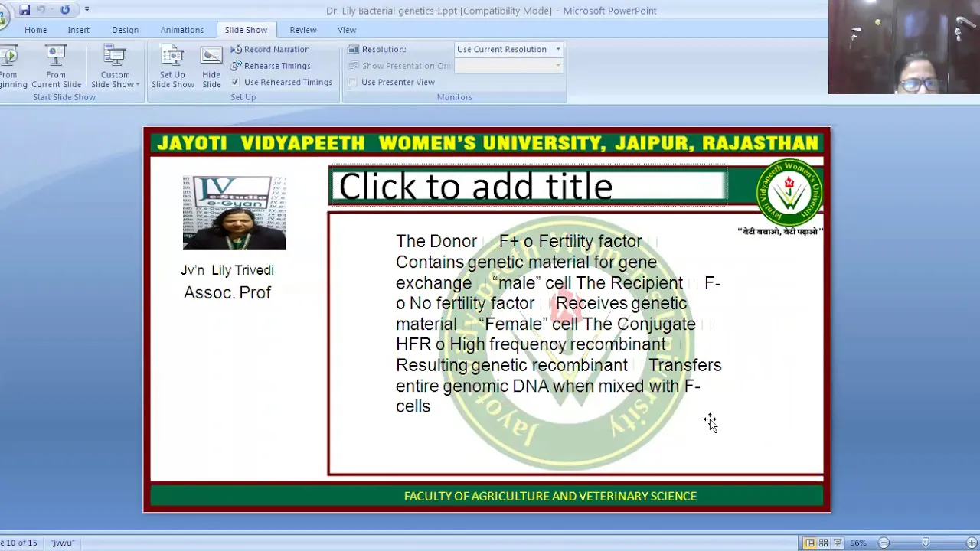Switch to Normal view in status bar

(x=809, y=543)
